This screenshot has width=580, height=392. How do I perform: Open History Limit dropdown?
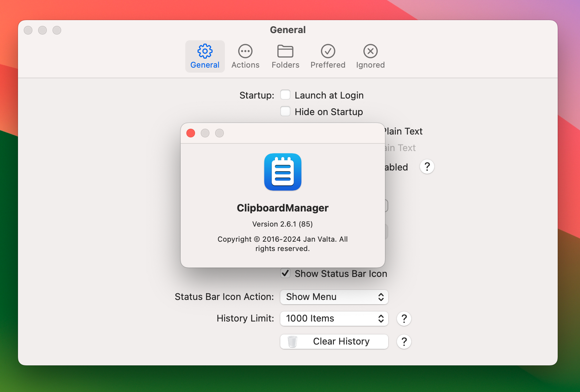[334, 319]
